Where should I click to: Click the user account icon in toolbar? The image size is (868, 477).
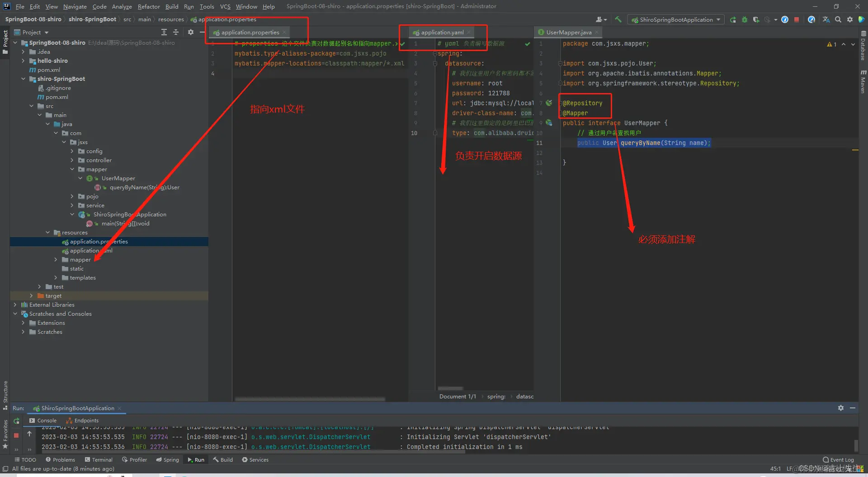pos(600,19)
